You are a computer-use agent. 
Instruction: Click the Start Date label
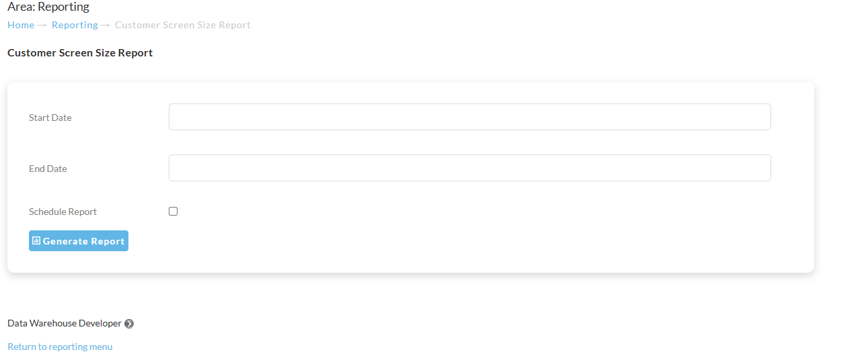coord(50,118)
